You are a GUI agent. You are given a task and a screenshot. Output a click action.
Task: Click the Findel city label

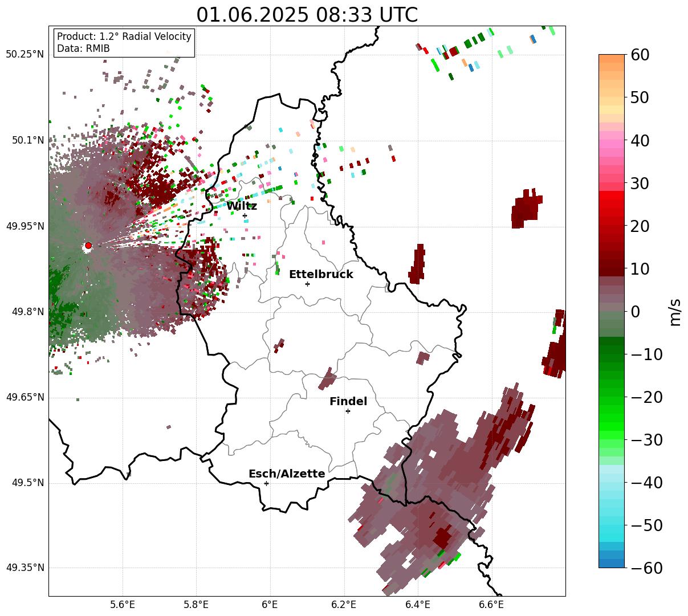click(x=348, y=402)
